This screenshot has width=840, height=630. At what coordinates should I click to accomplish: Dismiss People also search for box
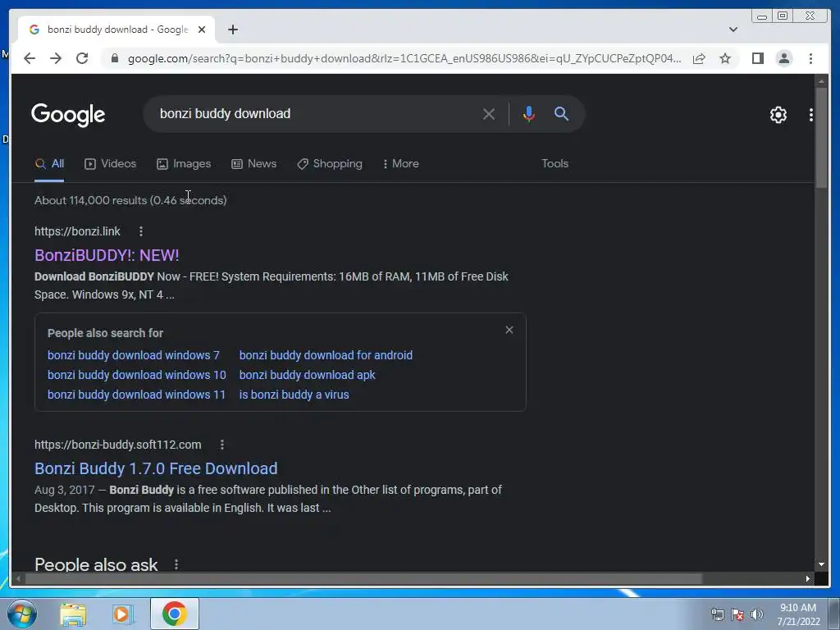click(509, 330)
